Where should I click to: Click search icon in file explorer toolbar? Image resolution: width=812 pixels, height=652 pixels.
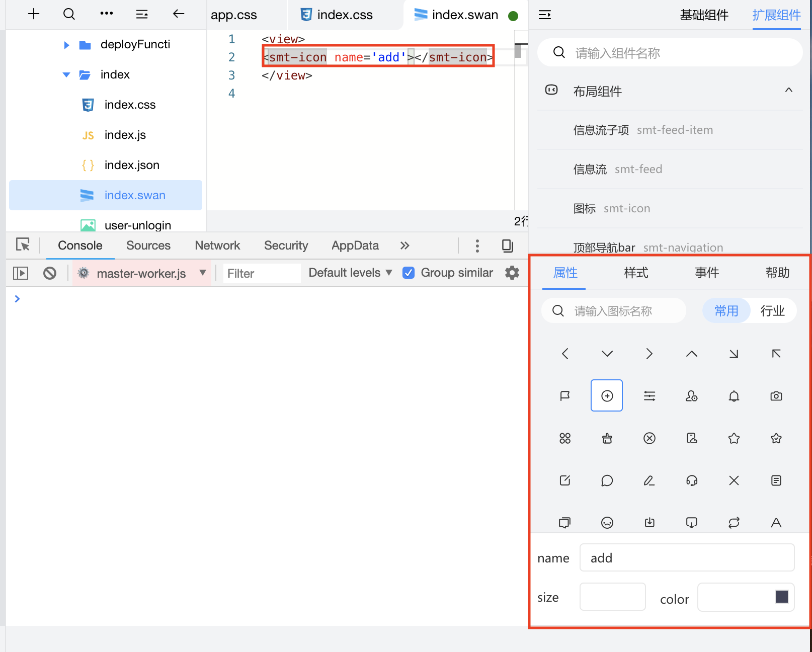coord(69,14)
